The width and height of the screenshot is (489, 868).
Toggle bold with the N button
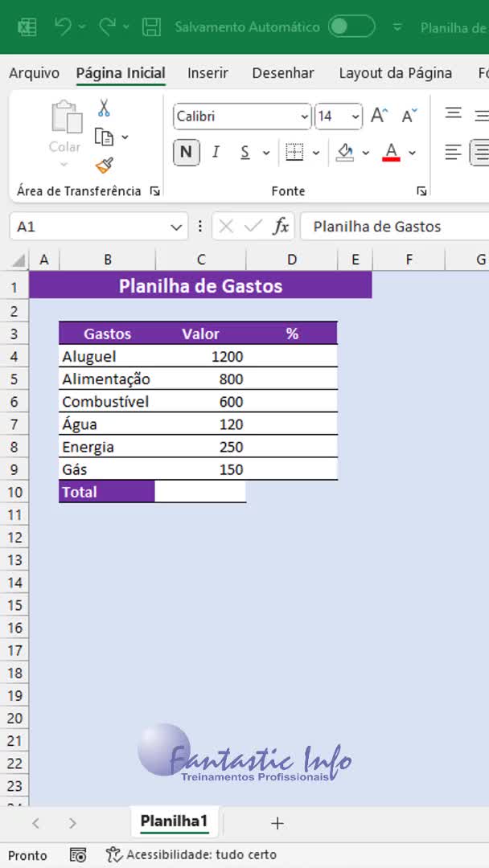click(186, 152)
